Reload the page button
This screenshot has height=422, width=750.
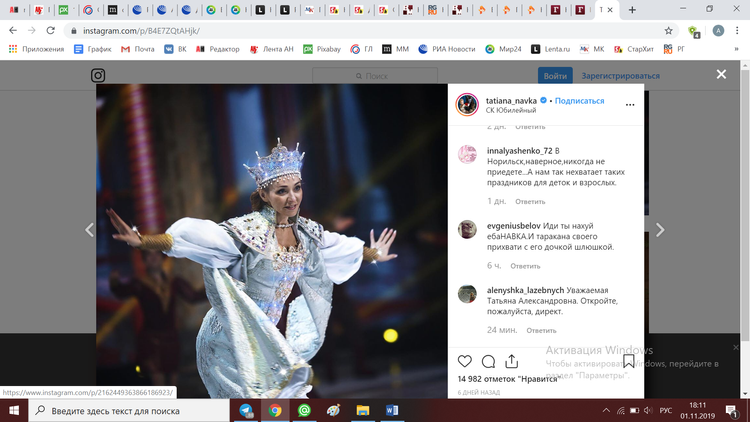50,31
